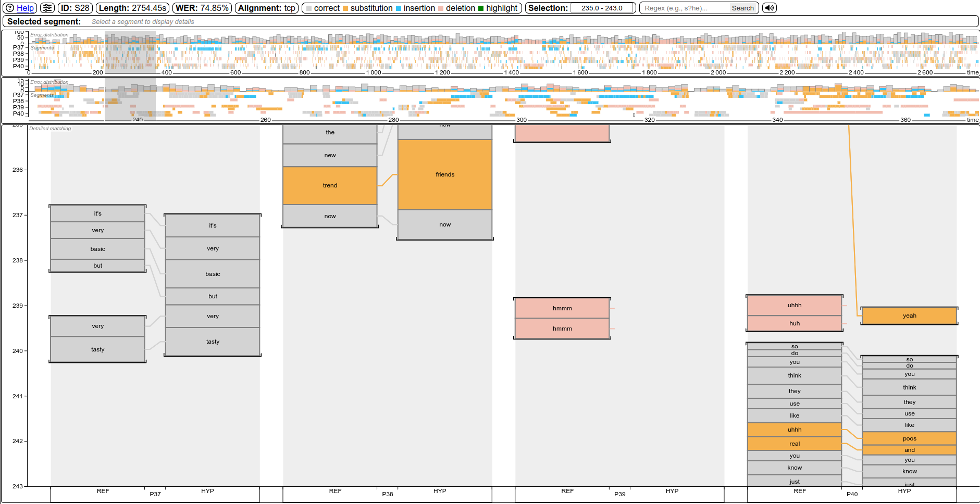Select the orange 'trend' word box

pyautogui.click(x=330, y=185)
